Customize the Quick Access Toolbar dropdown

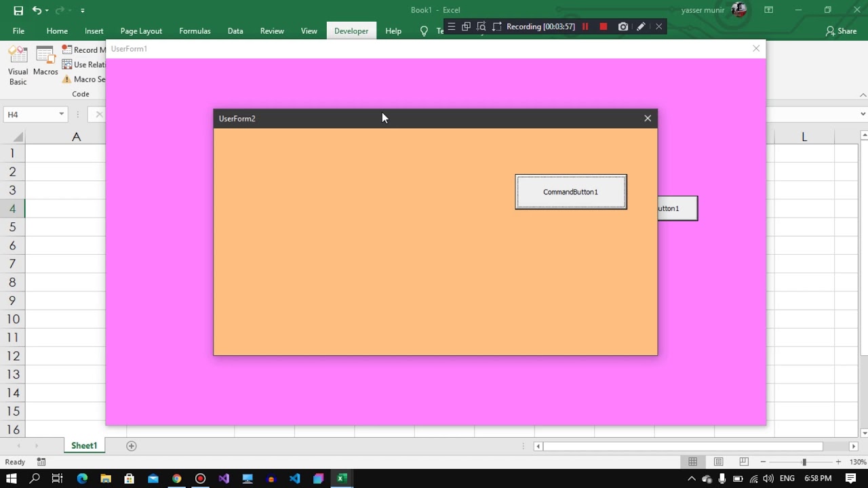click(83, 10)
